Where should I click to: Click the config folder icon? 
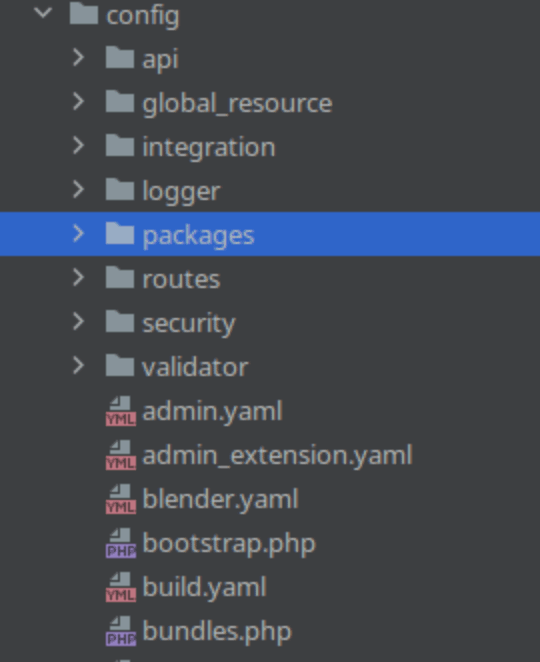tap(84, 14)
